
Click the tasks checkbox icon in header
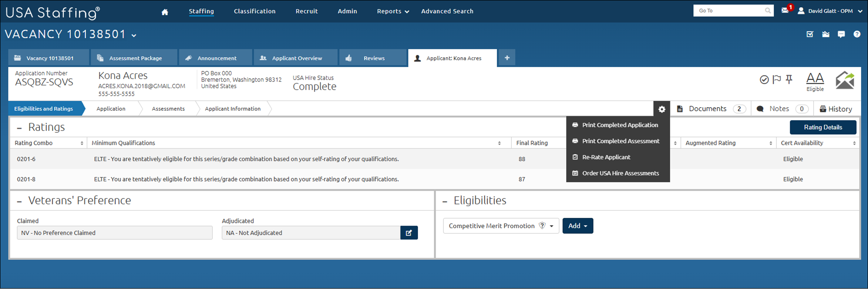point(810,34)
